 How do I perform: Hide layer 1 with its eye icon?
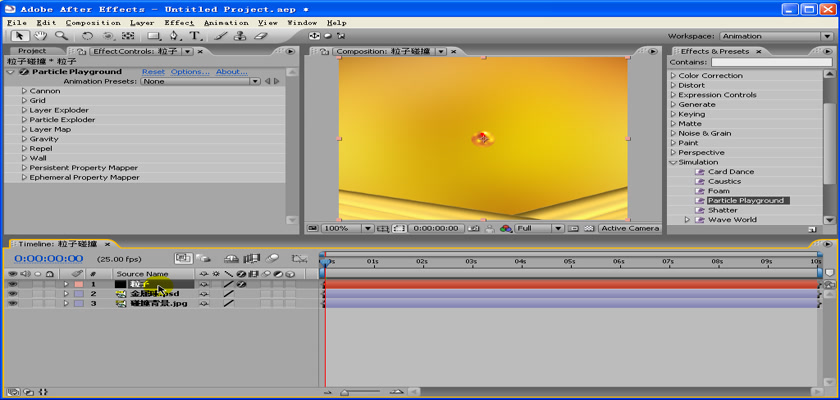[x=12, y=284]
